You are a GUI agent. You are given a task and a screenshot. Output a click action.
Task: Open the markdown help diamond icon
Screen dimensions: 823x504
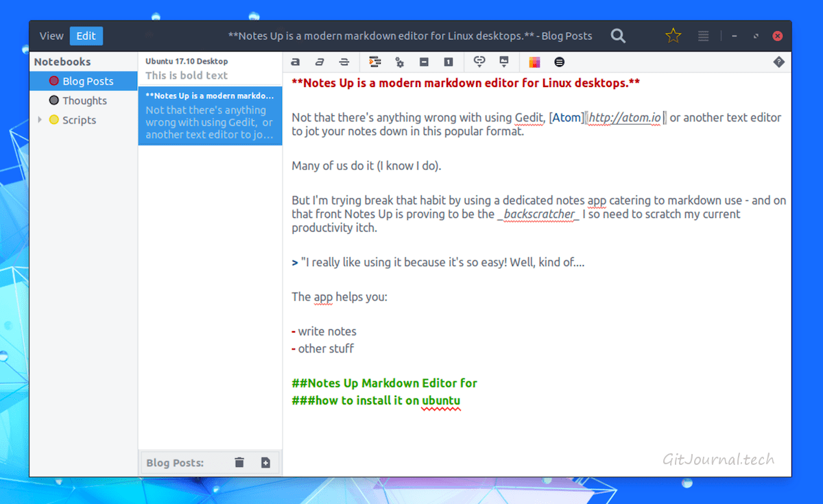point(778,62)
